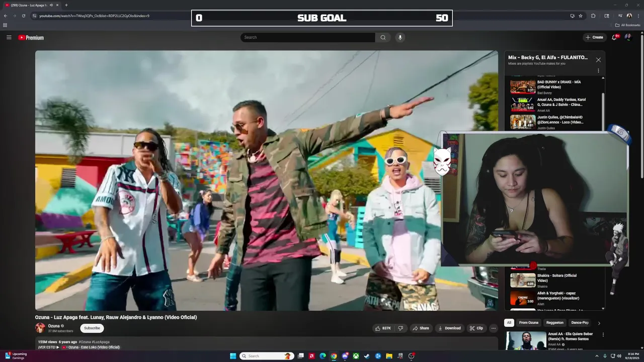This screenshot has width=644, height=362.
Task: Open the Chrome three-dot menu
Action: [x=638, y=16]
